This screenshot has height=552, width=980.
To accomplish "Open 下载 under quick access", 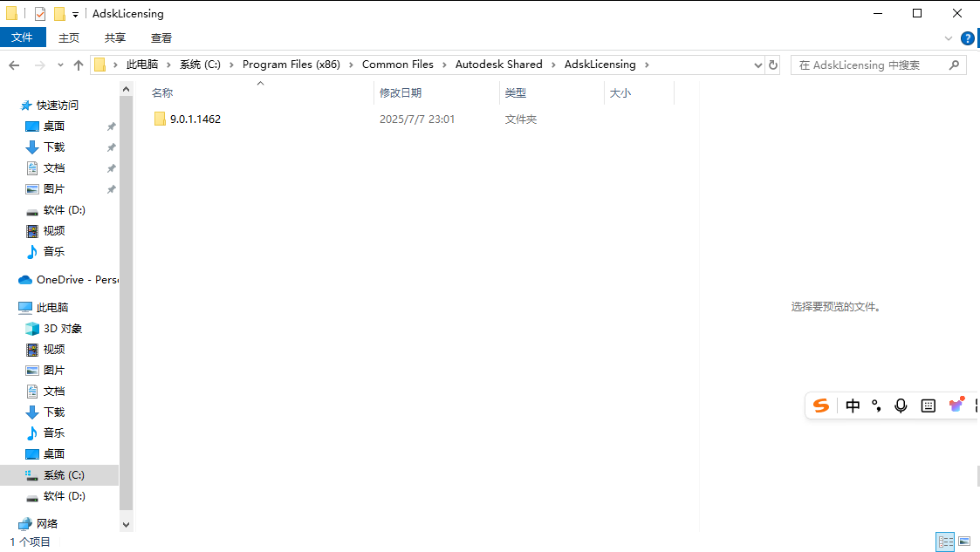I will [x=54, y=147].
